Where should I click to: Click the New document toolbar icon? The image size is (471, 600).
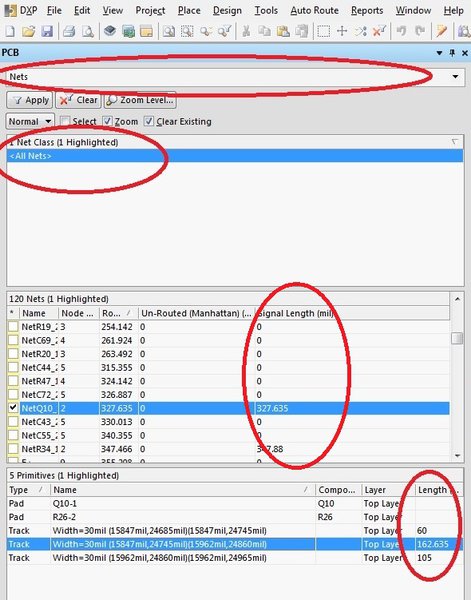(x=10, y=31)
